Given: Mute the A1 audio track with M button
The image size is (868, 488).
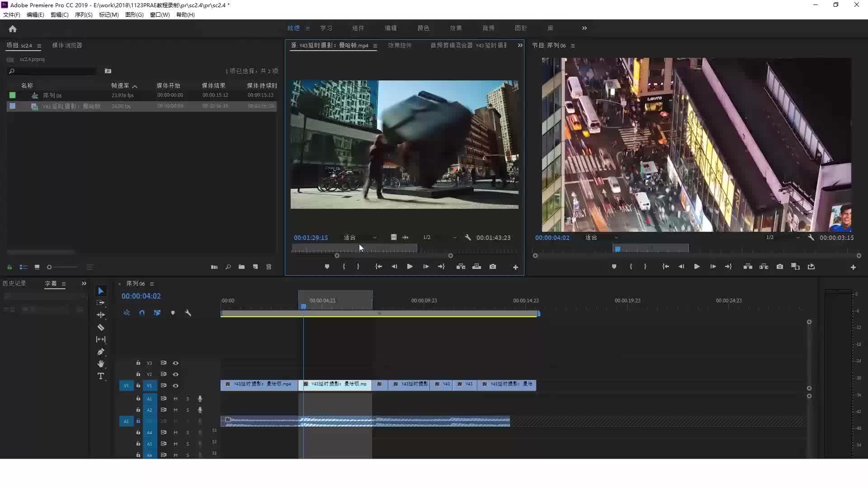Looking at the screenshot, I should click(x=175, y=399).
